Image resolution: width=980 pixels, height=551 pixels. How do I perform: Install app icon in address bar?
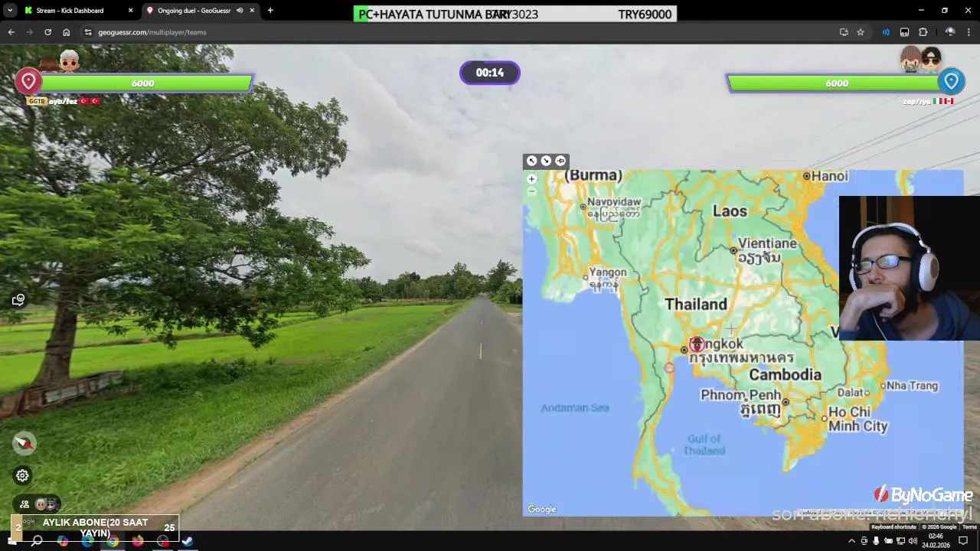pos(844,32)
